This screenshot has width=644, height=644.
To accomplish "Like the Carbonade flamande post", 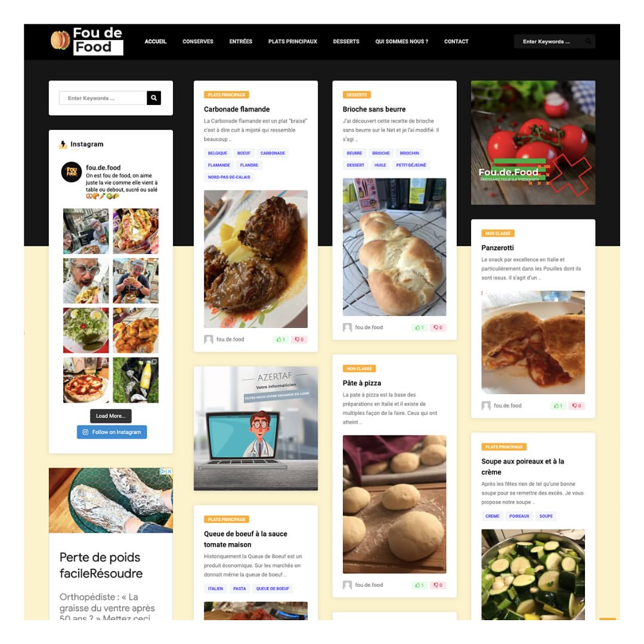I will coord(280,339).
